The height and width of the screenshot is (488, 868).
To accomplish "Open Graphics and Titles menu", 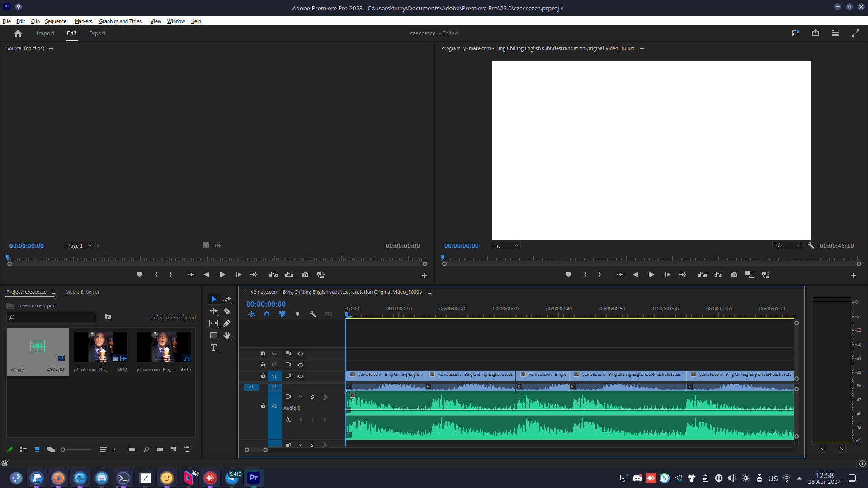I will click(120, 21).
